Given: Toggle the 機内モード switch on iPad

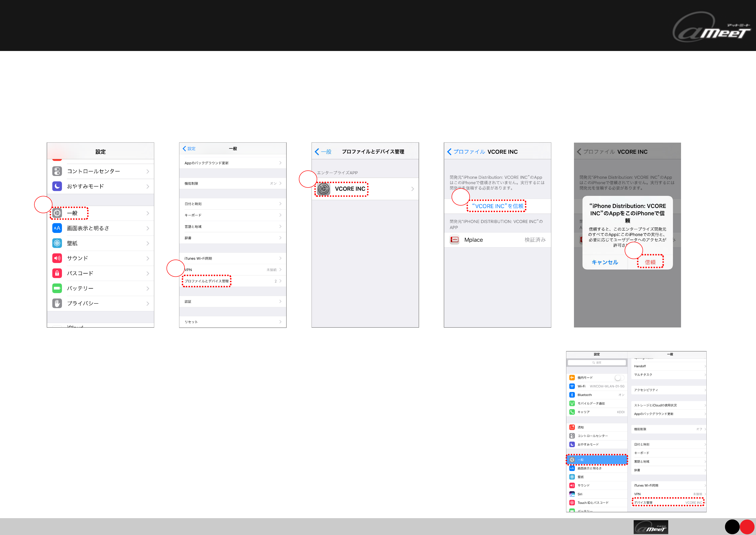Looking at the screenshot, I should [x=619, y=378].
